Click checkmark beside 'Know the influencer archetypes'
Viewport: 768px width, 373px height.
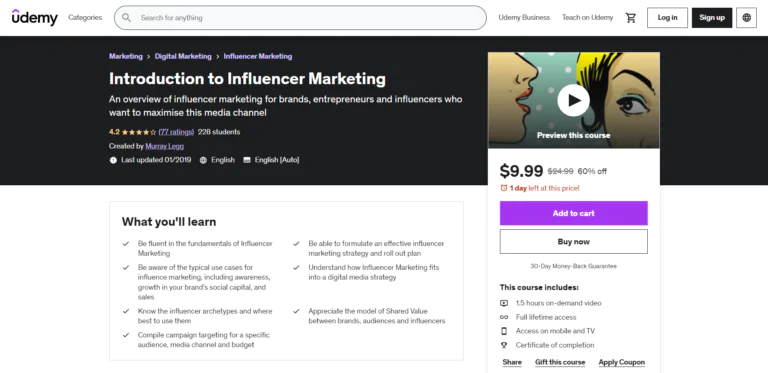click(x=126, y=311)
